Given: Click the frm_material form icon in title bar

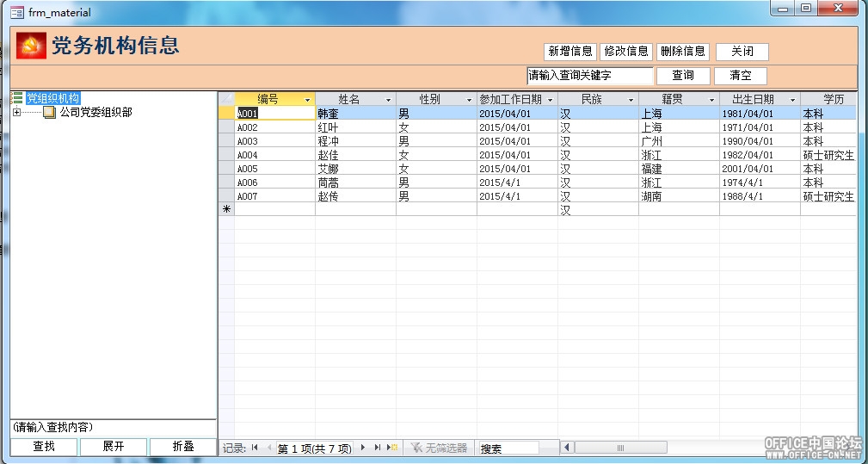Looking at the screenshot, I should [x=17, y=12].
